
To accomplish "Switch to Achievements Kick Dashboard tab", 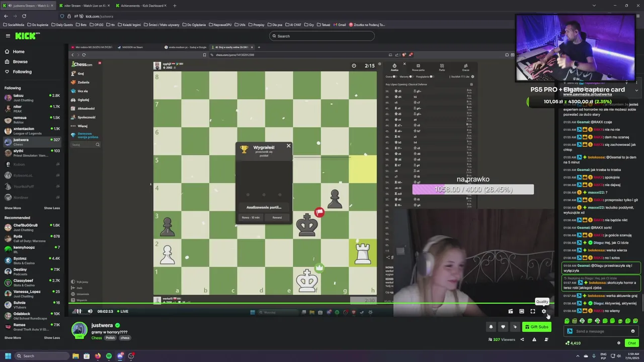I will [x=141, y=6].
